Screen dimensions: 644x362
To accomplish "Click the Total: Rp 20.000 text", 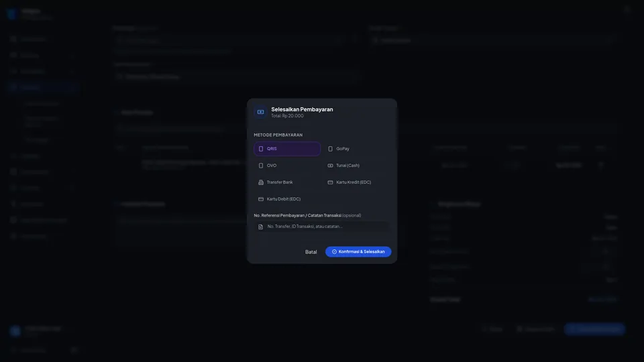I will coord(287,116).
